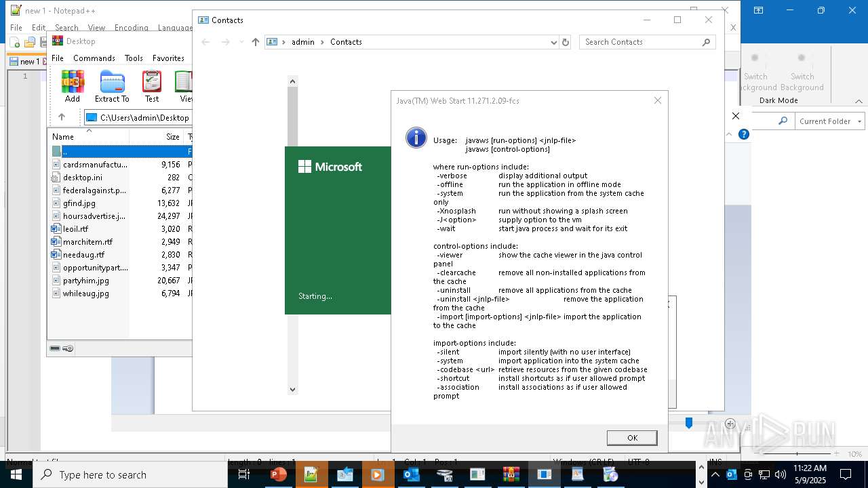Open the Action Center notifications icon
Screen dimensions: 868x488
tap(846, 474)
